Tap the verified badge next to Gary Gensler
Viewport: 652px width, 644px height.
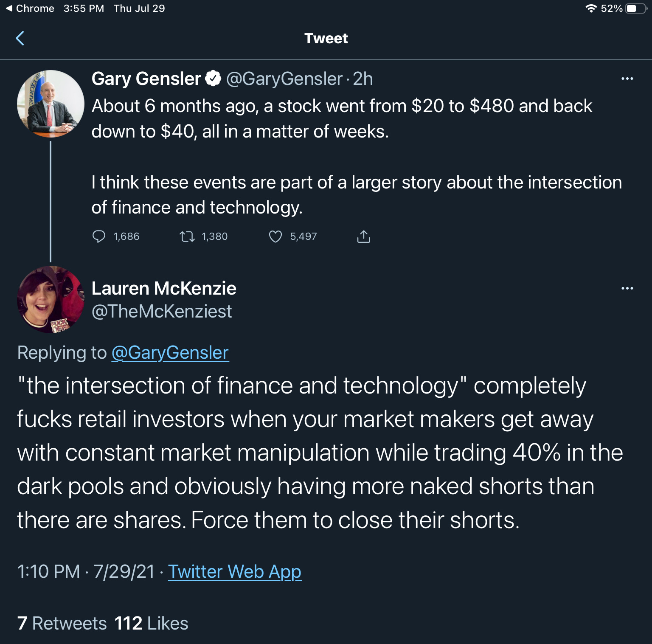click(x=213, y=79)
